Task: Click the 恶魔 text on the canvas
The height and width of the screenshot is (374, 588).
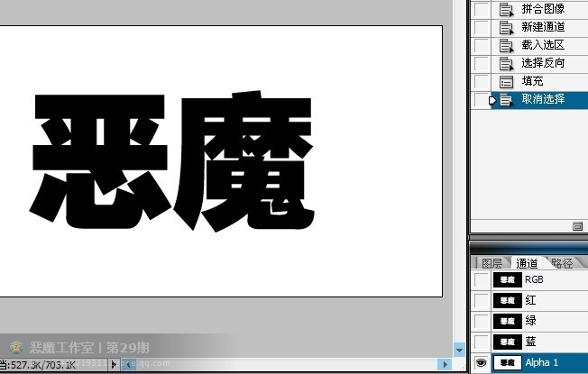Action: point(171,161)
